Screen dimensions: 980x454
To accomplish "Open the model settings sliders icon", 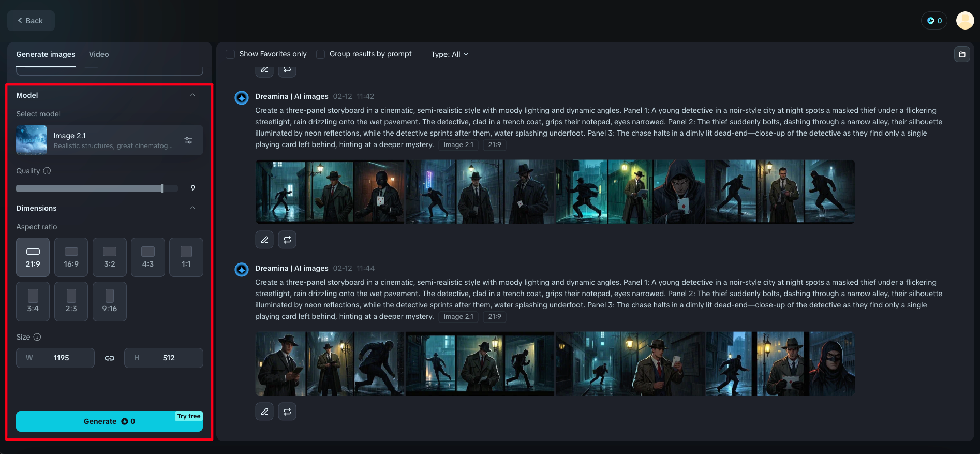I will pyautogui.click(x=188, y=140).
